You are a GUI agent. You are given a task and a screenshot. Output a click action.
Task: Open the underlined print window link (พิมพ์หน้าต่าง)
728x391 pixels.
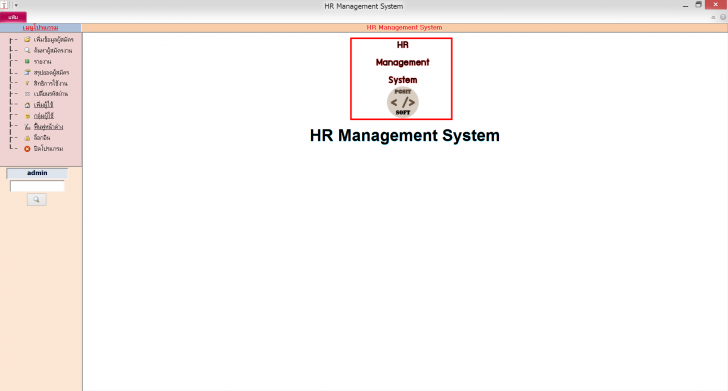point(48,127)
